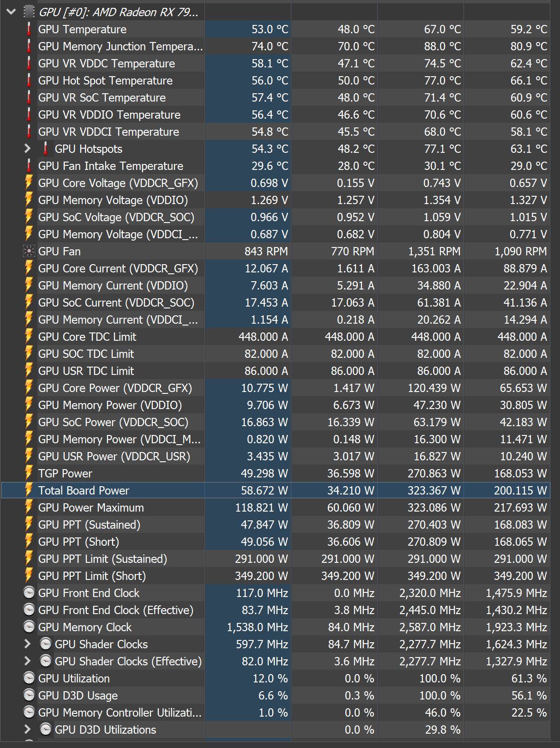The width and height of the screenshot is (560, 748).
Task: Click the 1,351 RPM maximum fan value
Action: pos(434,251)
